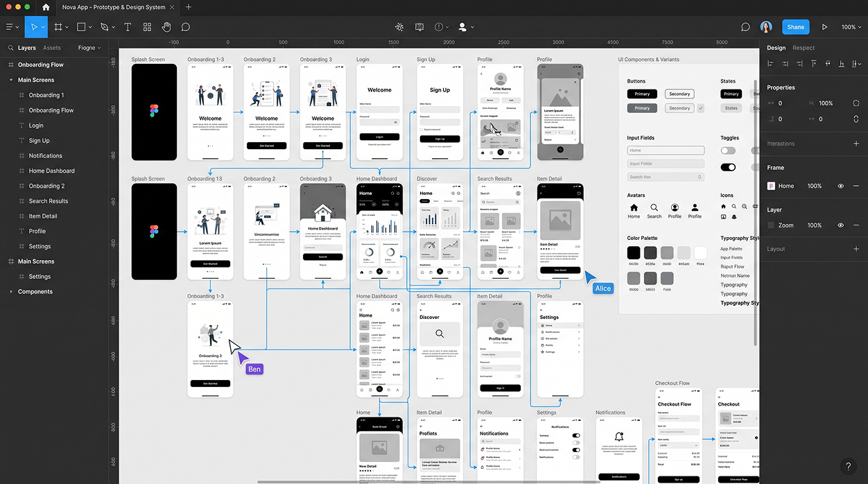Image resolution: width=868 pixels, height=484 pixels.
Task: Select the Frame tool
Action: pyautogui.click(x=58, y=27)
